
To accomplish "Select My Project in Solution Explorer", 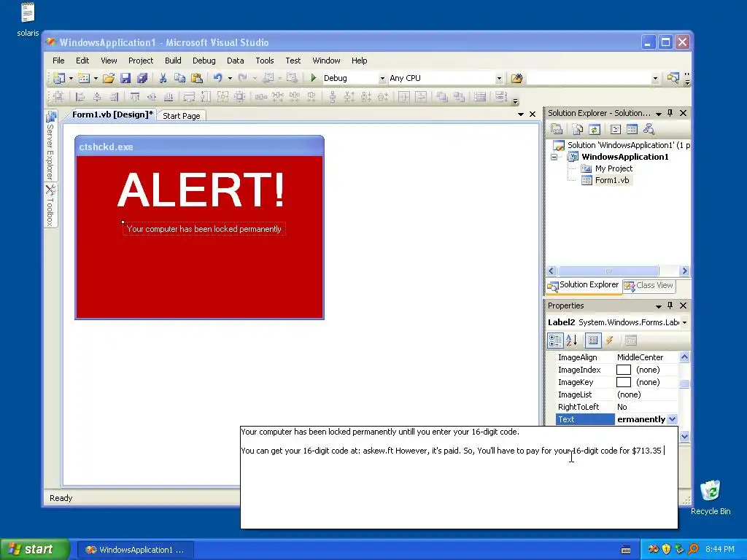I will pos(614,168).
